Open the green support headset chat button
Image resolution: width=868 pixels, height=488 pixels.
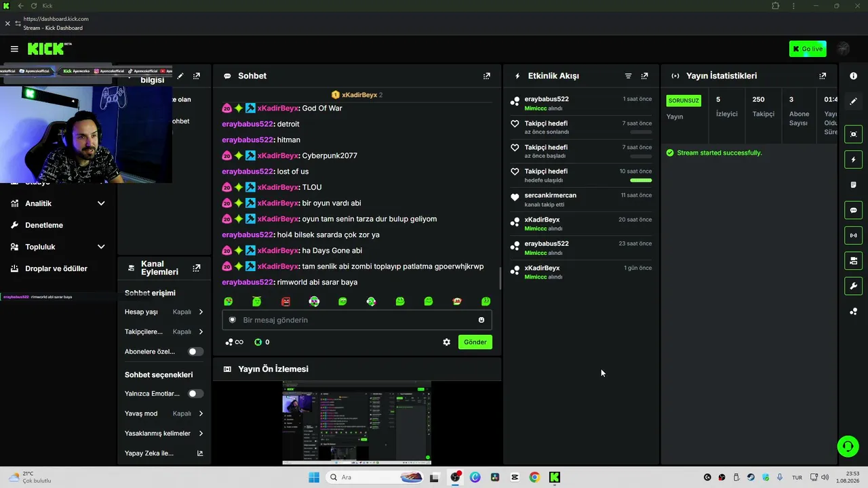[848, 446]
